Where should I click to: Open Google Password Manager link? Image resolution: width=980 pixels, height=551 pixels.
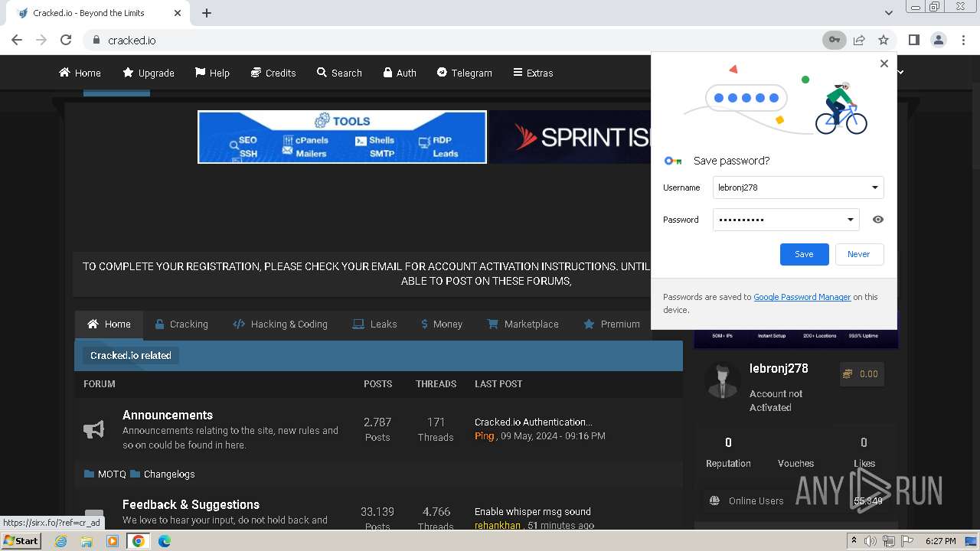point(802,297)
